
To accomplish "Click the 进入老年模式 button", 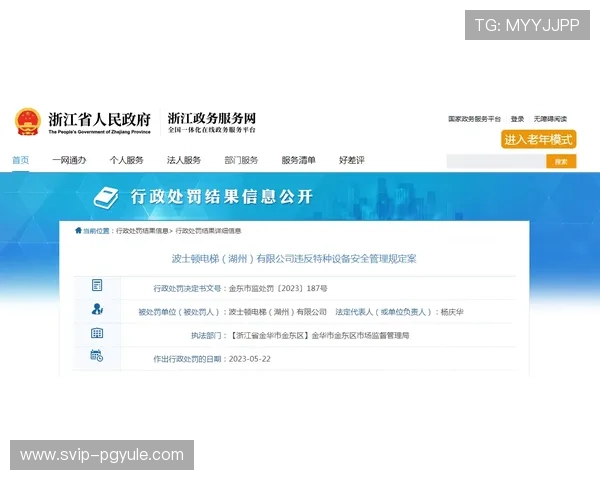I will (x=538, y=139).
